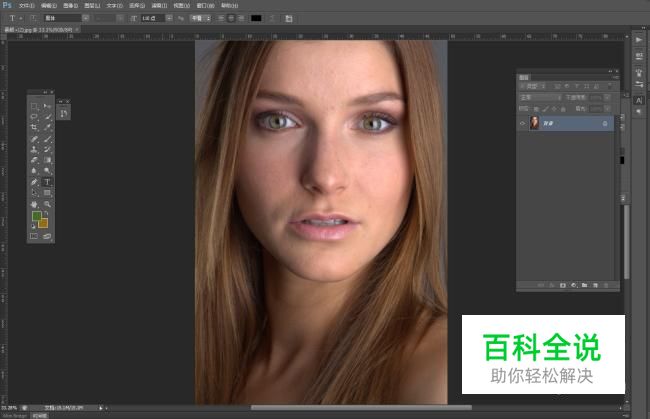Open the font family dropdown in options bar
650x419 pixels.
point(62,18)
